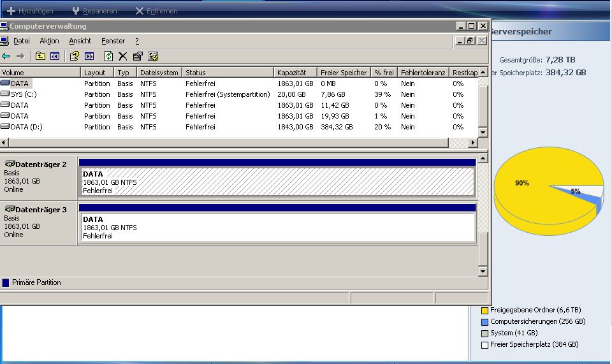Sort by Status column header

pyautogui.click(x=228, y=73)
